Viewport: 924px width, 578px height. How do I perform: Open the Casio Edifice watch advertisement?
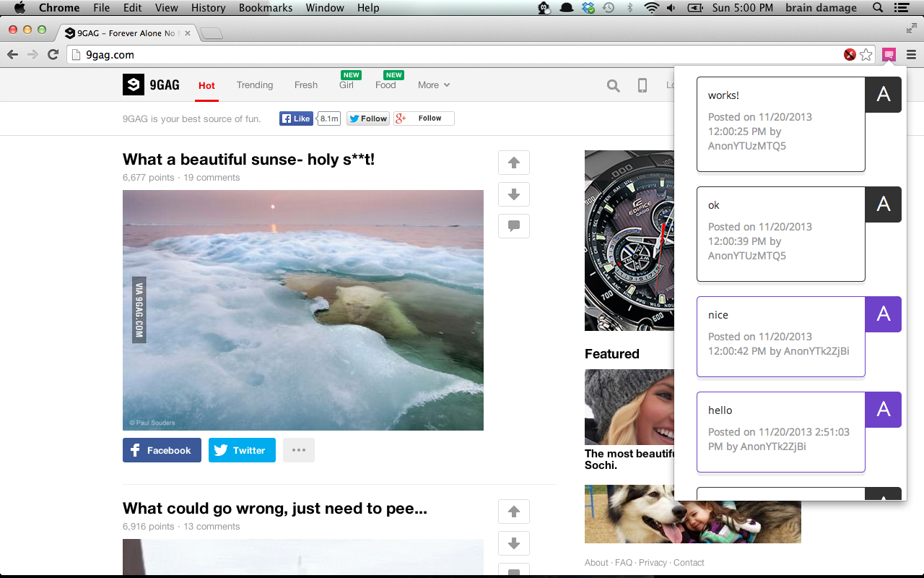(629, 241)
